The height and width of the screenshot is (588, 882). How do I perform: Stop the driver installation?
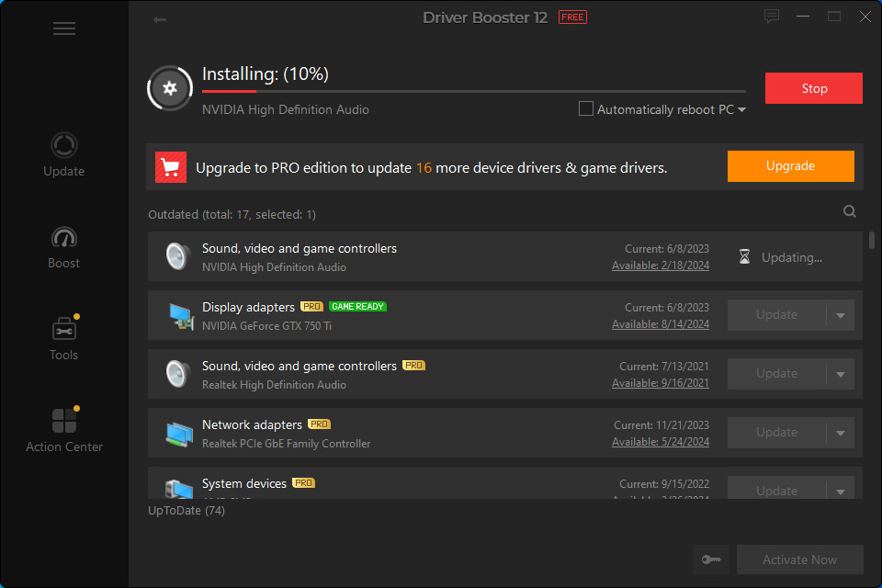click(x=813, y=88)
